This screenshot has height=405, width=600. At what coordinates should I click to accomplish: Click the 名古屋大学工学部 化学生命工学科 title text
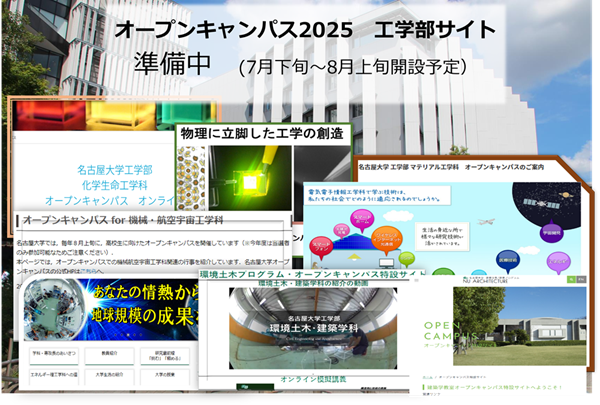pos(115,178)
